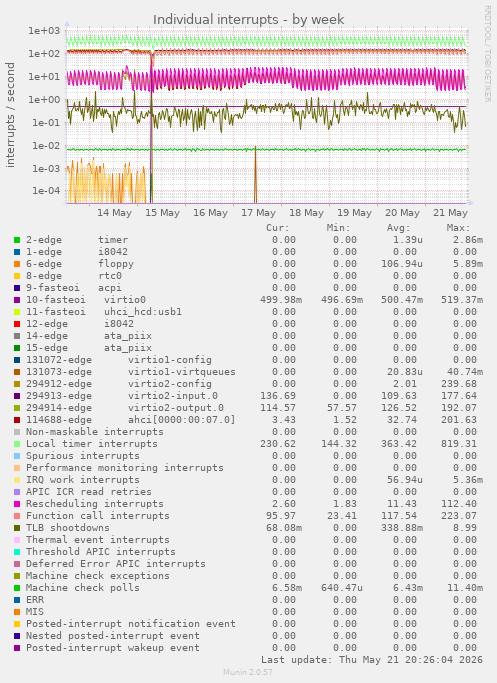The height and width of the screenshot is (683, 497).
Task: Click the Function call interrupts swatch
Action: click(17, 516)
